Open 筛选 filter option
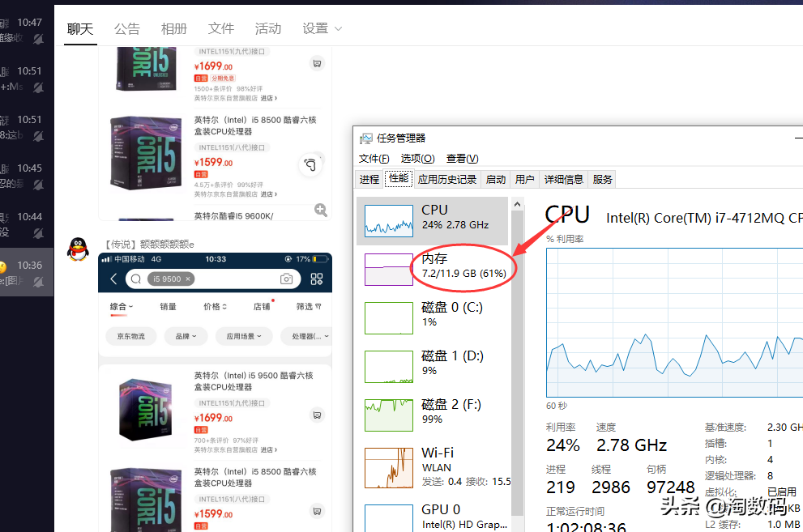This screenshot has height=532, width=803. coord(309,306)
